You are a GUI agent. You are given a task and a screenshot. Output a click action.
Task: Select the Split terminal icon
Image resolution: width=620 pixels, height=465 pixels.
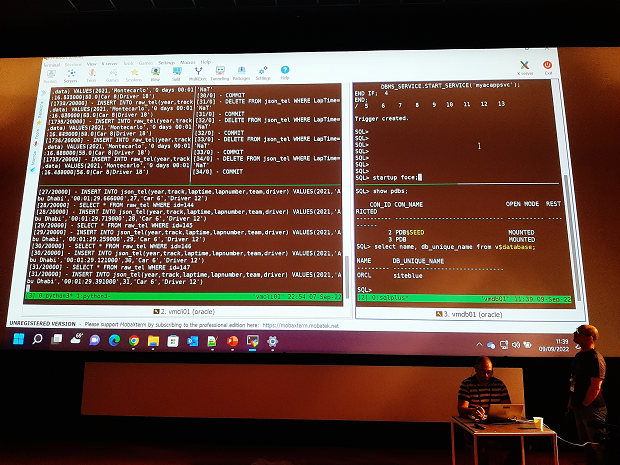pos(176,74)
